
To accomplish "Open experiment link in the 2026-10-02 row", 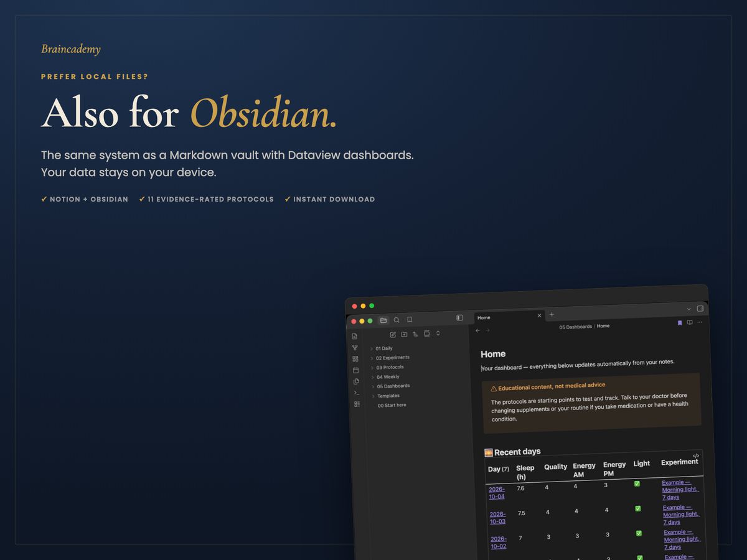I will [682, 539].
